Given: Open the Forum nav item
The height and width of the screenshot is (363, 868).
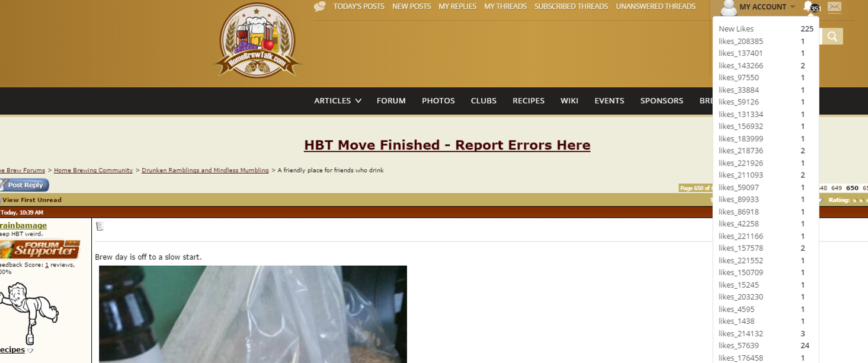Looking at the screenshot, I should point(391,101).
